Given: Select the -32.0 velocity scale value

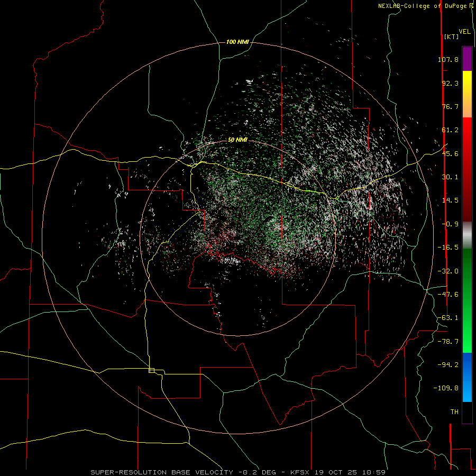Looking at the screenshot, I should coord(448,271).
